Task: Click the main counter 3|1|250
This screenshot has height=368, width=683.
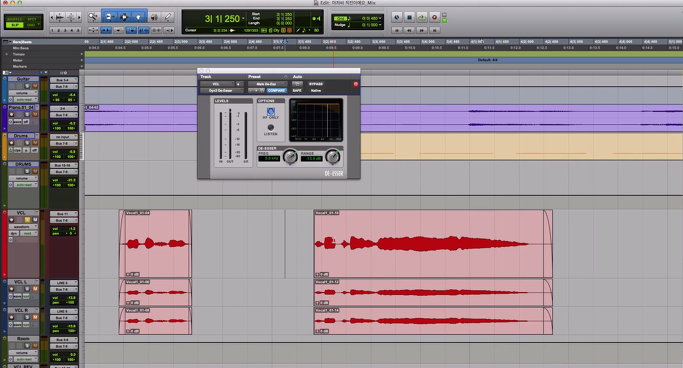Action: 222,19
